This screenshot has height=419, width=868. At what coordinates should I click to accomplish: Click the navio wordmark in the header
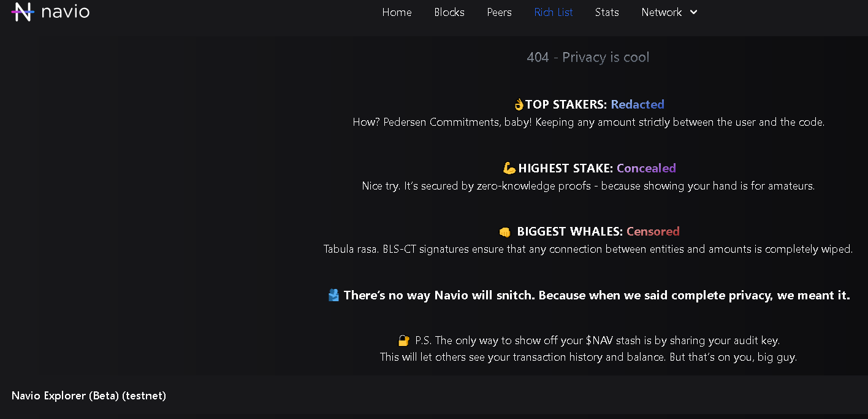(65, 12)
